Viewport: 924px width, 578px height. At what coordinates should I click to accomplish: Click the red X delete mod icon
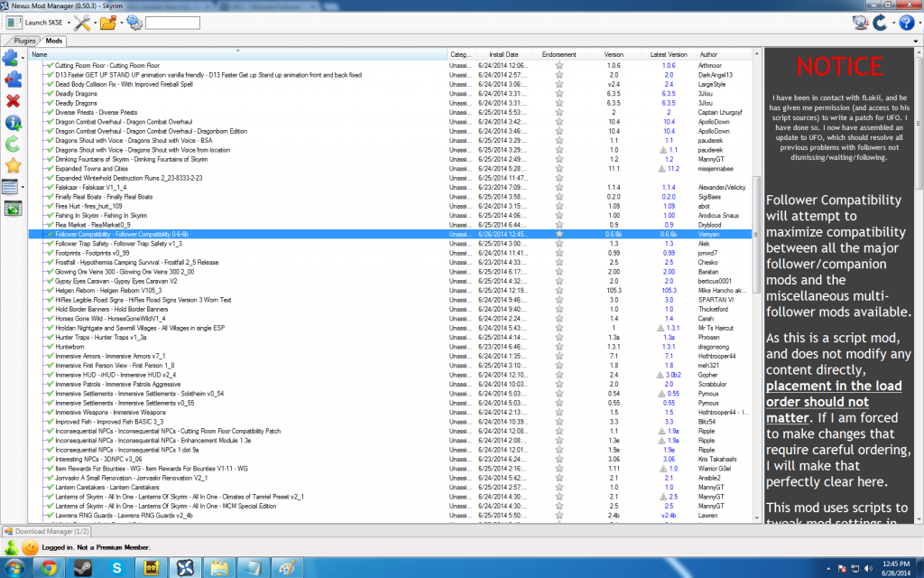click(13, 100)
